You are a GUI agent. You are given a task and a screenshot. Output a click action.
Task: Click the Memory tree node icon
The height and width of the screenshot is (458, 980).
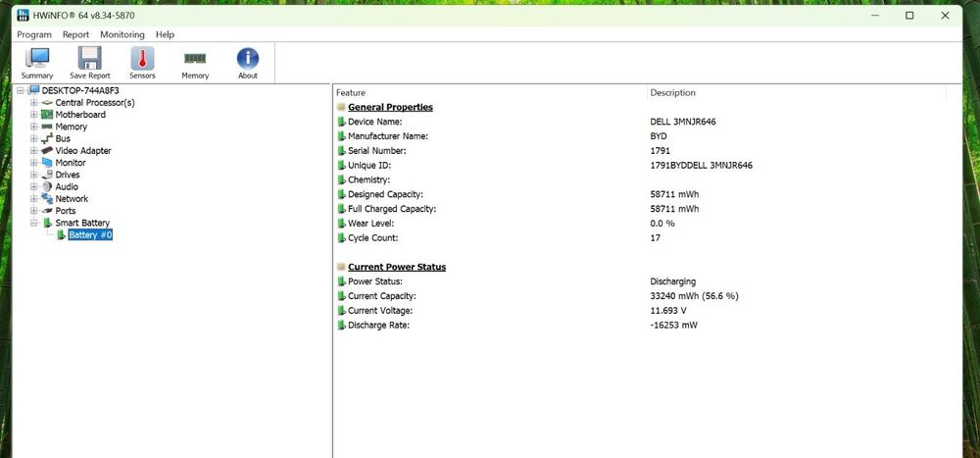click(x=47, y=127)
